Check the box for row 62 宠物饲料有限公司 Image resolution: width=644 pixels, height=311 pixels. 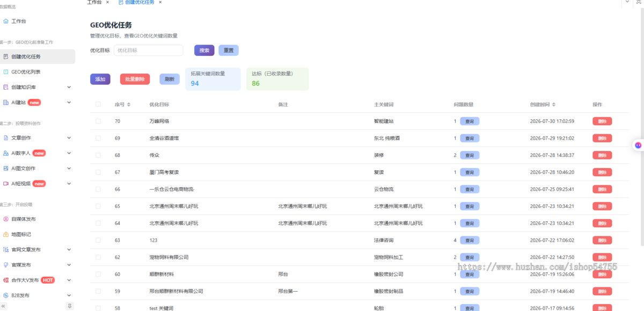pyautogui.click(x=98, y=257)
